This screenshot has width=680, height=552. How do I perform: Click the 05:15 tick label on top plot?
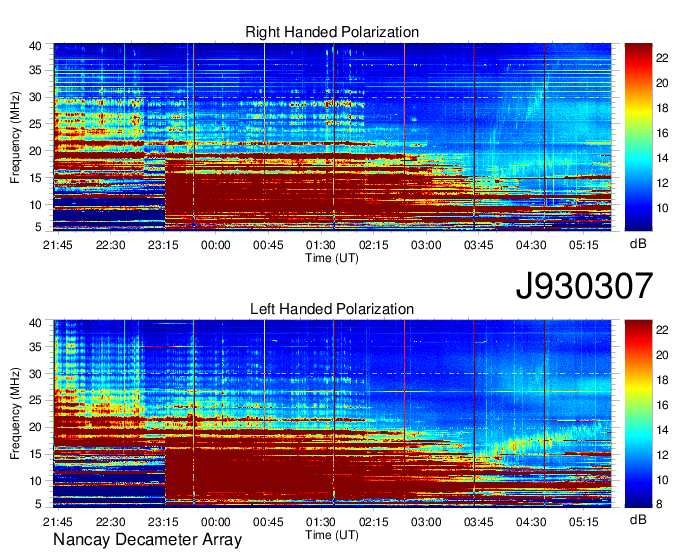pos(584,245)
